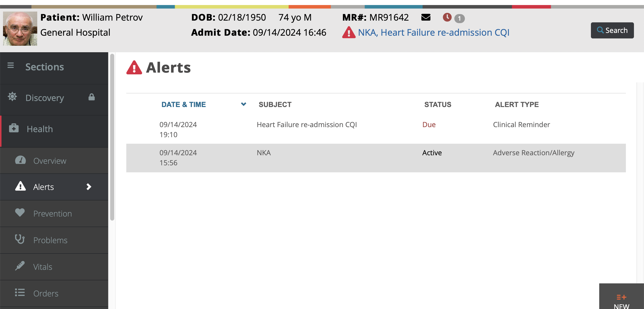Click the Problems stethoscope icon
Screen dimensions: 644x309
click(20, 239)
